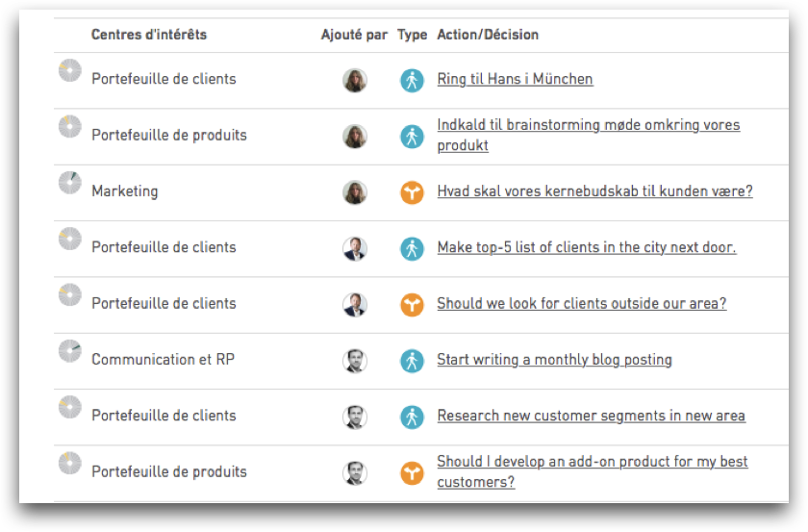Open Hvad skal vores kernebudskab til kunden være link
This screenshot has height=532, width=808.
(594, 191)
